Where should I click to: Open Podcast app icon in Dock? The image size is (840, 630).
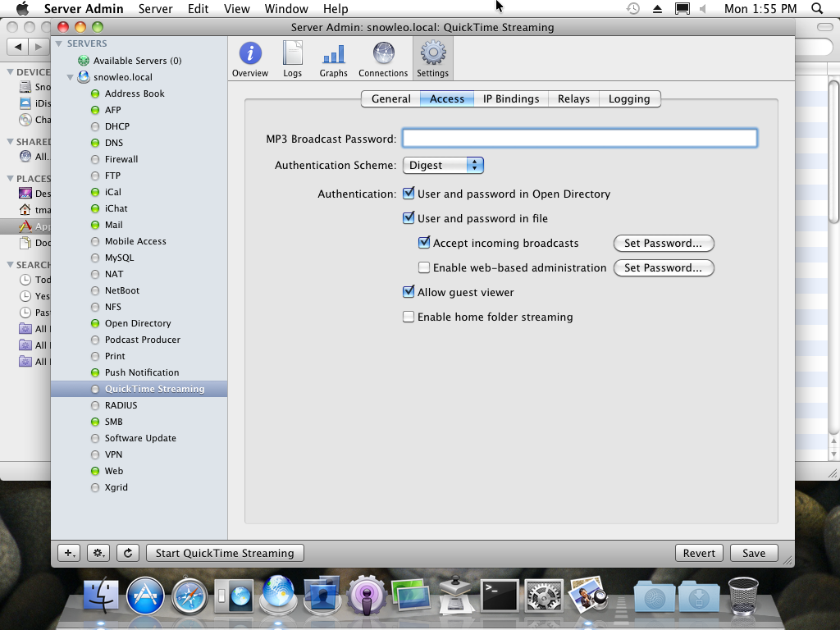tap(367, 596)
